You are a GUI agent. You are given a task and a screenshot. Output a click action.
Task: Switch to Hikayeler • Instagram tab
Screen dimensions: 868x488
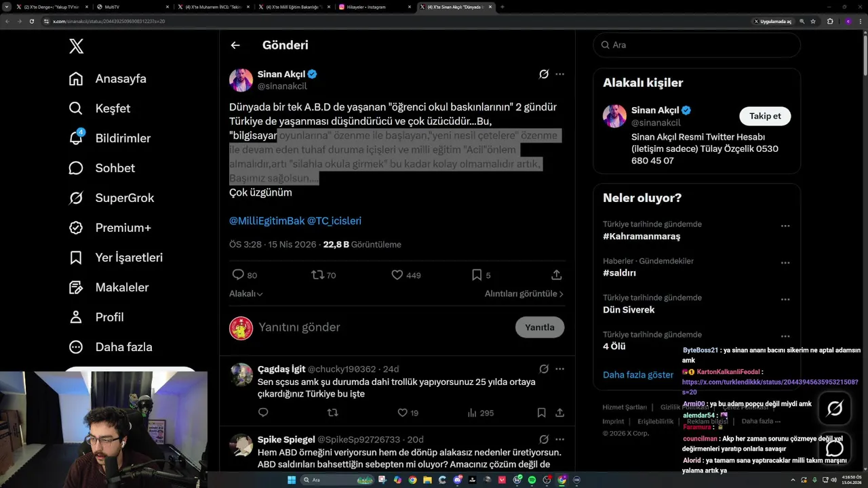[x=374, y=7]
